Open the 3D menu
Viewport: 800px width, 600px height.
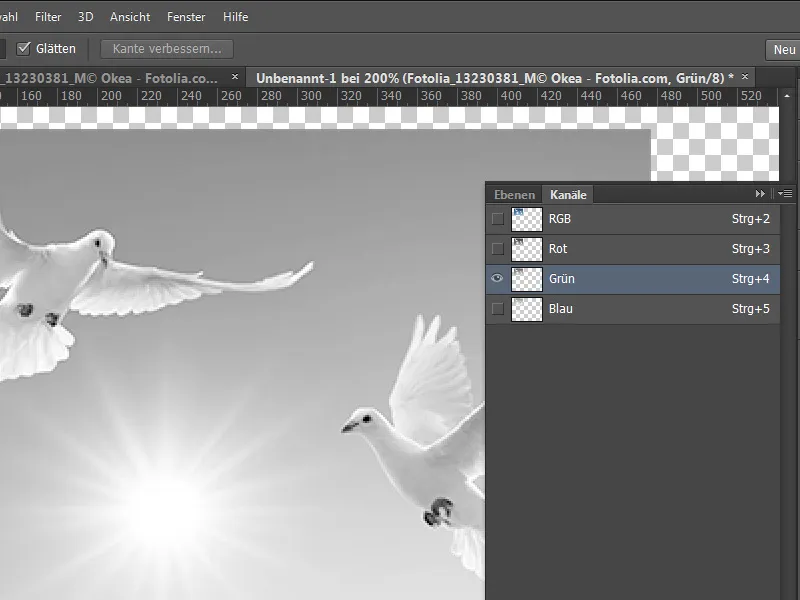[85, 17]
